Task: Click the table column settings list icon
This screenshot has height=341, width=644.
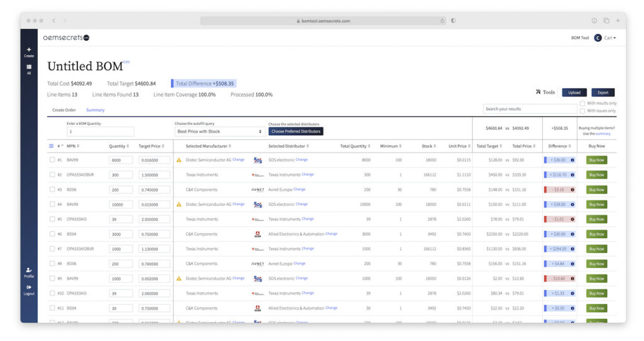Action: (52, 146)
